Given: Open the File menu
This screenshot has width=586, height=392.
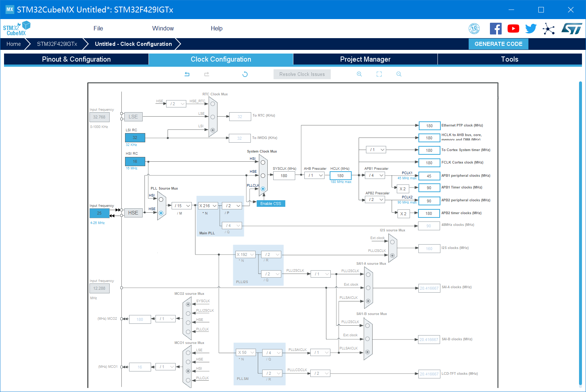Looking at the screenshot, I should pyautogui.click(x=98, y=28).
